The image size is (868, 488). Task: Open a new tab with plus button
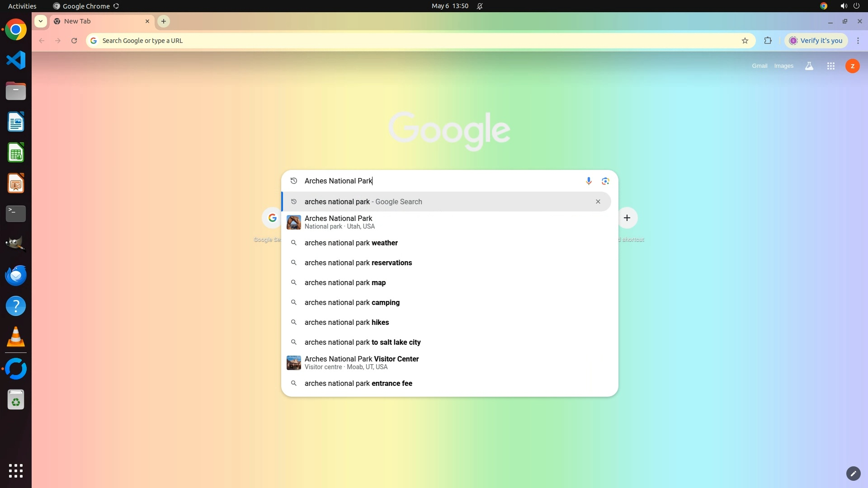pos(164,21)
